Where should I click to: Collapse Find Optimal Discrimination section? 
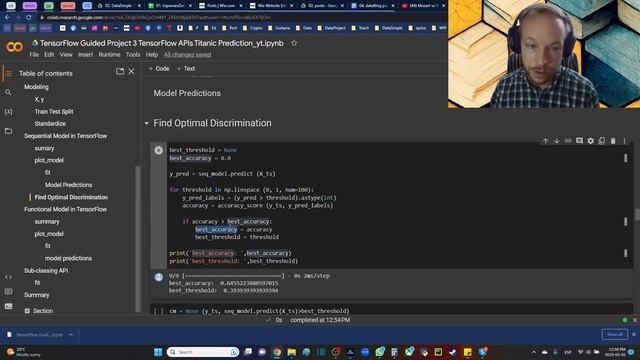[147, 123]
